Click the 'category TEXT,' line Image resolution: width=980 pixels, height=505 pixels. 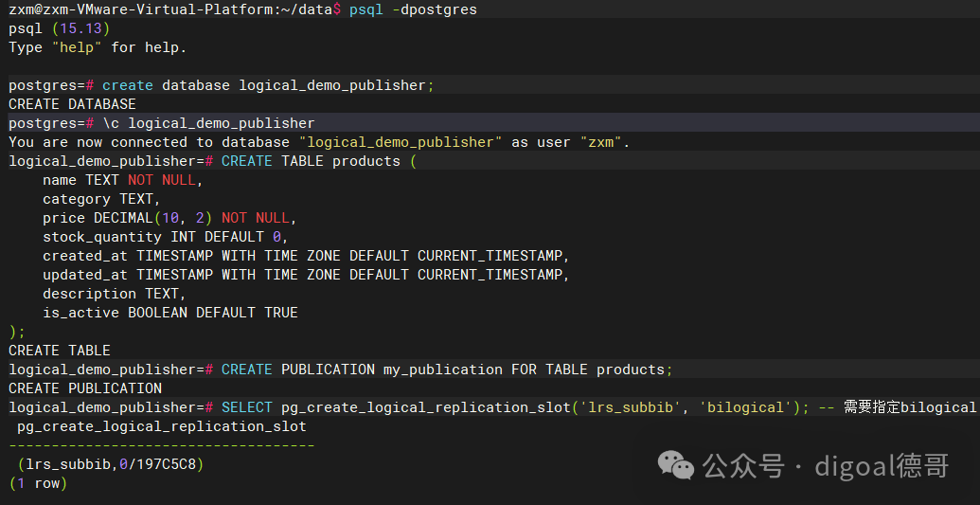[x=102, y=199]
